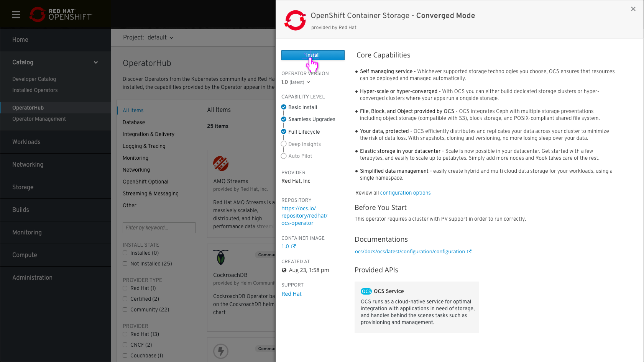Click the Deep Insights empty circle icon
The height and width of the screenshot is (362, 644).
pyautogui.click(x=284, y=144)
